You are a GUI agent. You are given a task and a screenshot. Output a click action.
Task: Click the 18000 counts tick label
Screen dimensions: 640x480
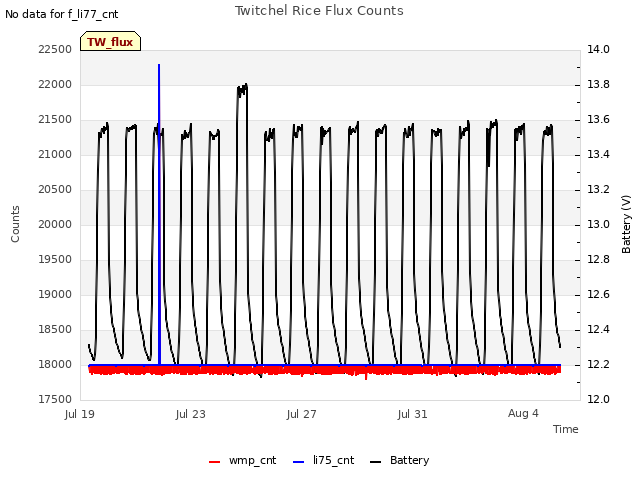[55, 364]
